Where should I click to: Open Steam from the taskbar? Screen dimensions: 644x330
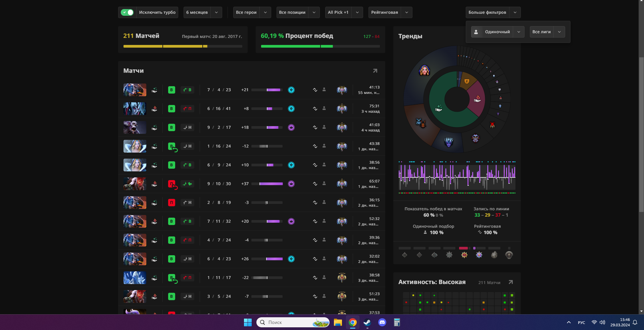(367, 322)
